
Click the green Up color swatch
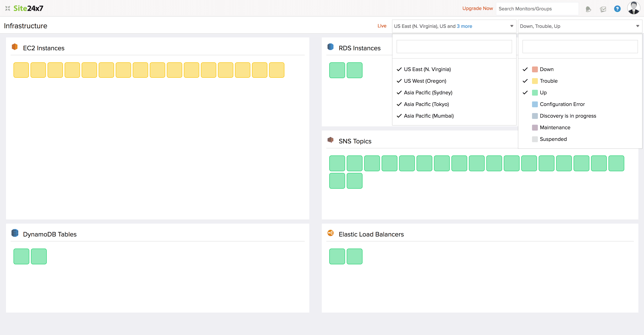535,92
